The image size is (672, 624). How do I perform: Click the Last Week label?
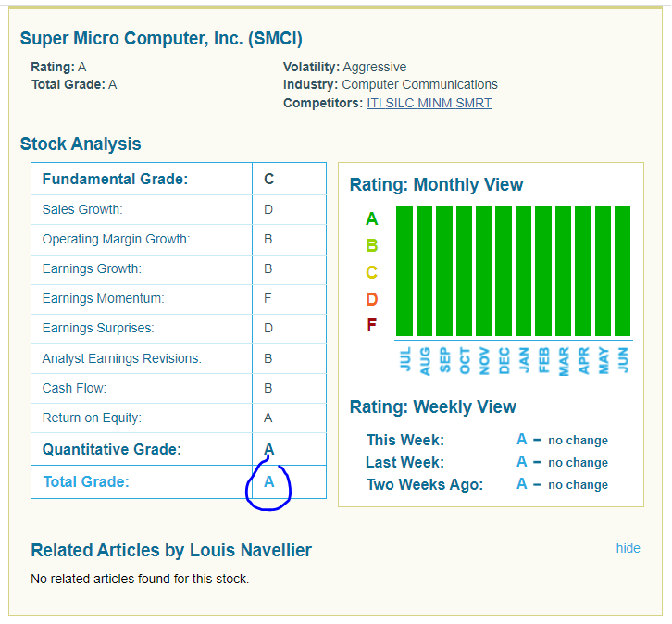coord(405,462)
